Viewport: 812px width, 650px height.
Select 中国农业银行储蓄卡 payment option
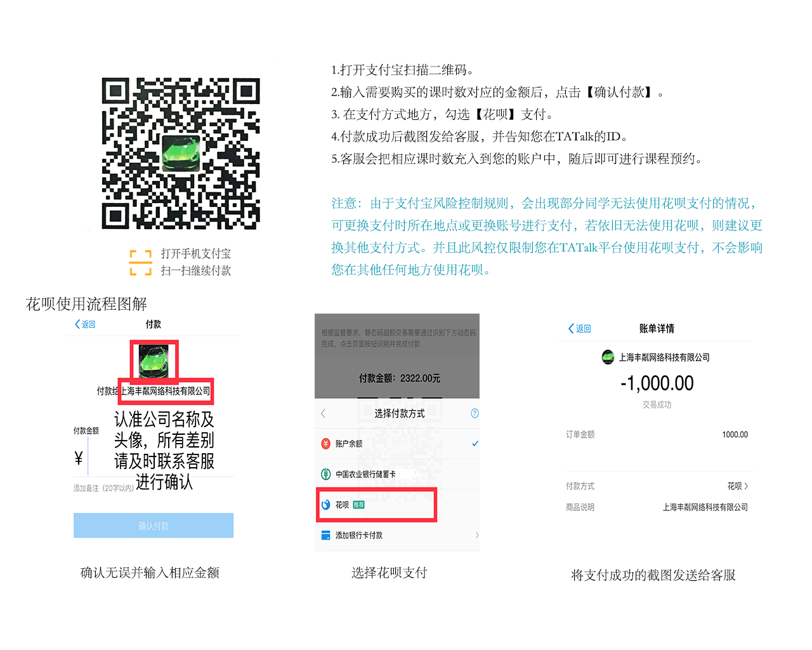click(397, 474)
